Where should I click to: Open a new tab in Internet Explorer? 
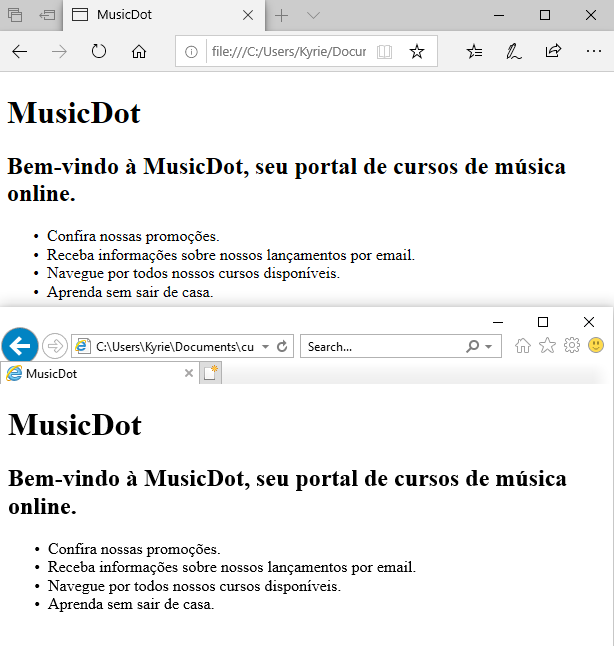click(211, 373)
